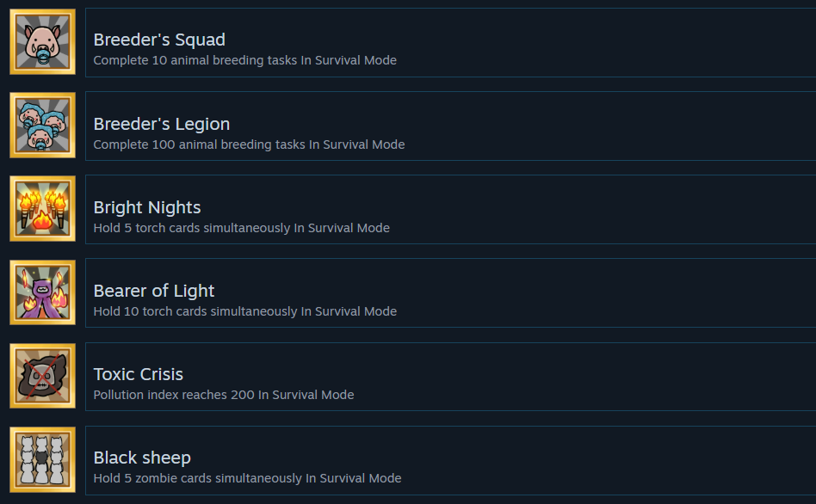The image size is (816, 504).
Task: Select the Black sheep zombie icon
Action: point(42,459)
